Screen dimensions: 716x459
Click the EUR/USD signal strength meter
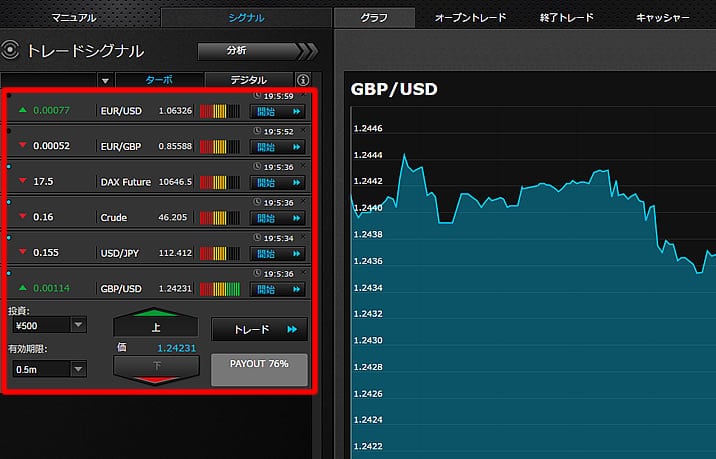[x=220, y=111]
